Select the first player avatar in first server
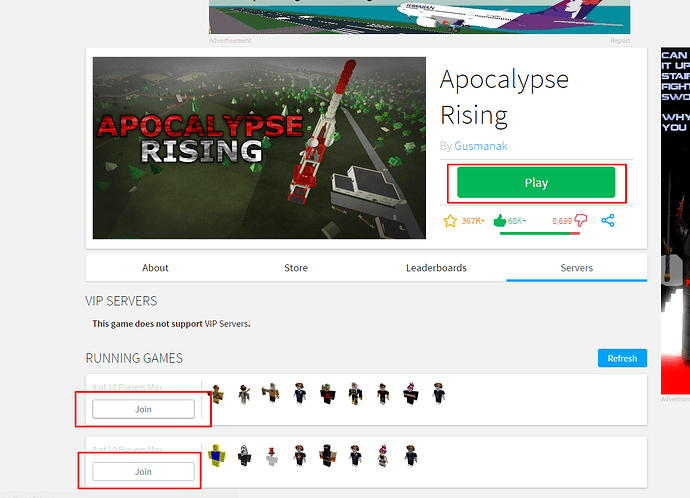 coord(217,393)
